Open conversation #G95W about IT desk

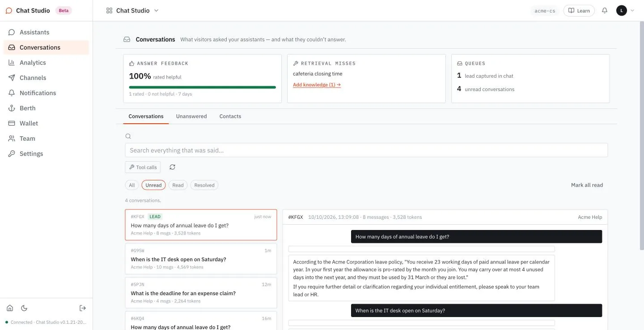pyautogui.click(x=201, y=259)
